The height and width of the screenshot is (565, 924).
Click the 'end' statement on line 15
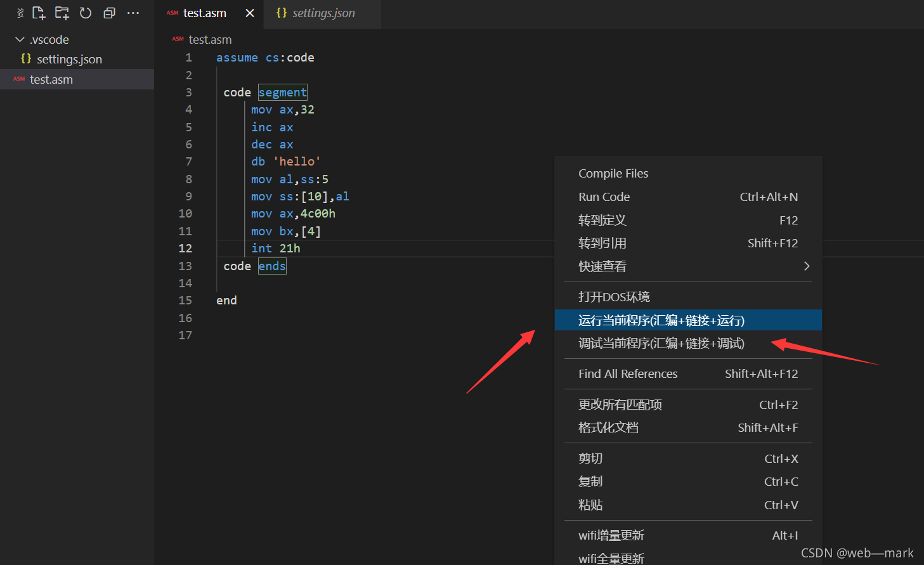226,301
